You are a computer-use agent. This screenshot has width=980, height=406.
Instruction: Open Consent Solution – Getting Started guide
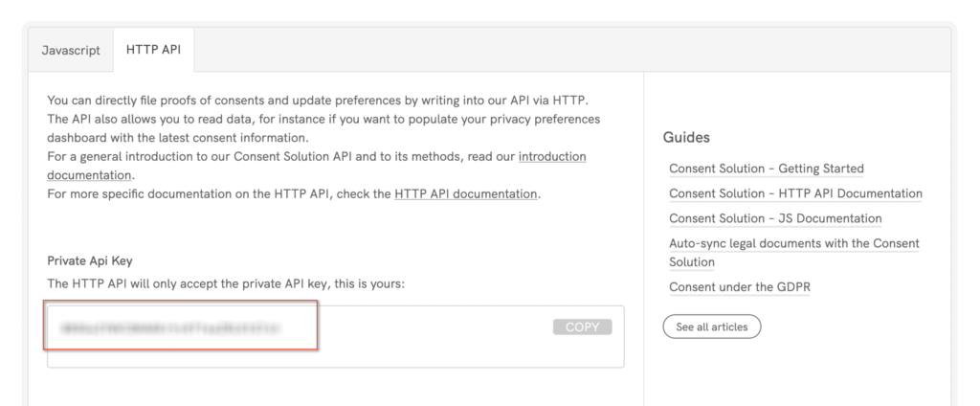click(x=766, y=169)
